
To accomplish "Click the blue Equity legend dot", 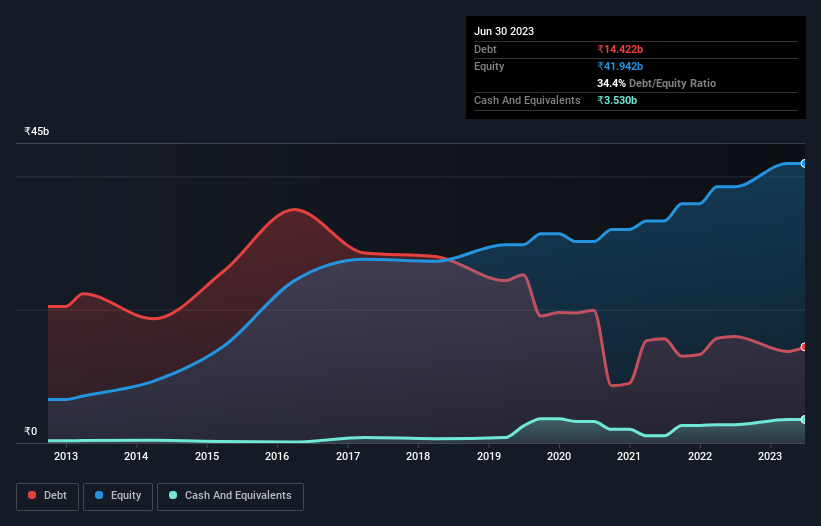I will point(99,495).
